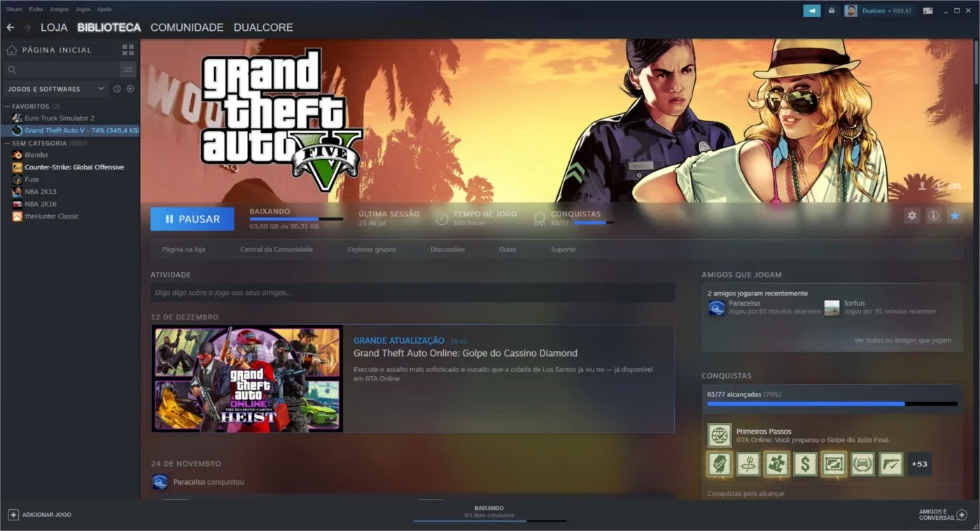The height and width of the screenshot is (531, 980).
Task: Collapse the Sem Categoria section
Action: coord(8,143)
